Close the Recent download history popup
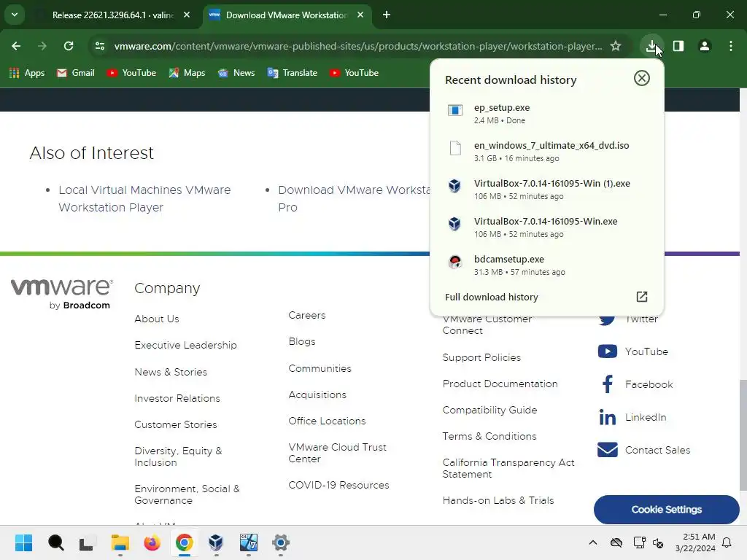Viewport: 747px width, 560px height. point(642,78)
